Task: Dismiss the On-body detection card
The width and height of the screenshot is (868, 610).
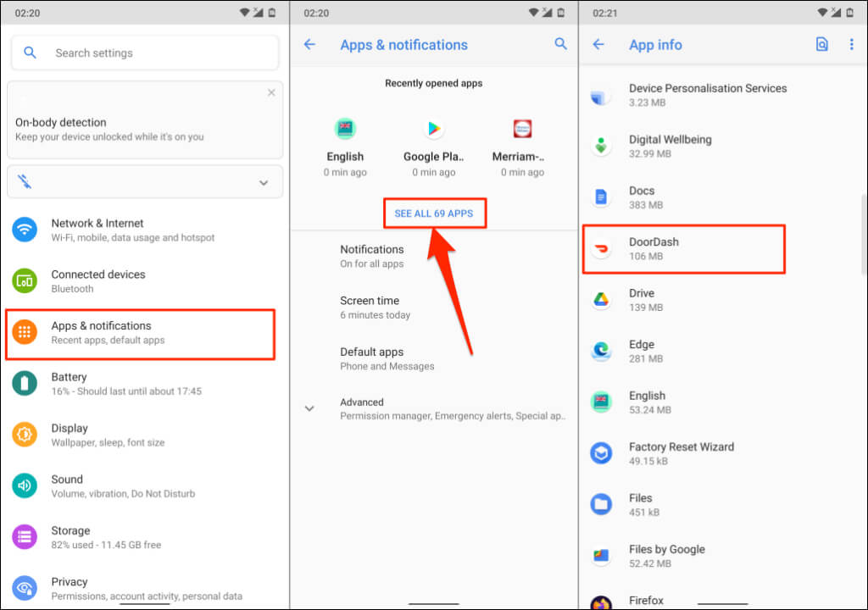Action: pyautogui.click(x=271, y=92)
